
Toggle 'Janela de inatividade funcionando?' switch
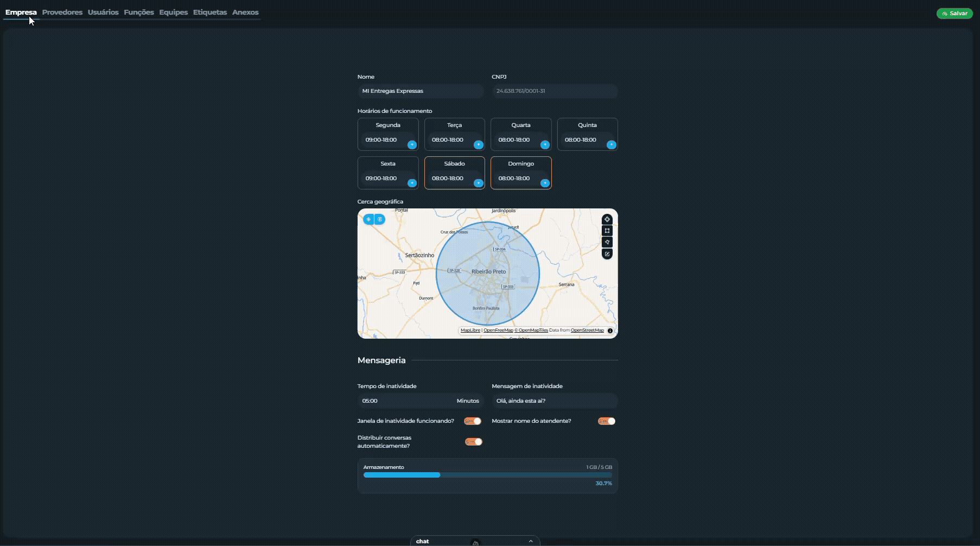[x=473, y=421]
